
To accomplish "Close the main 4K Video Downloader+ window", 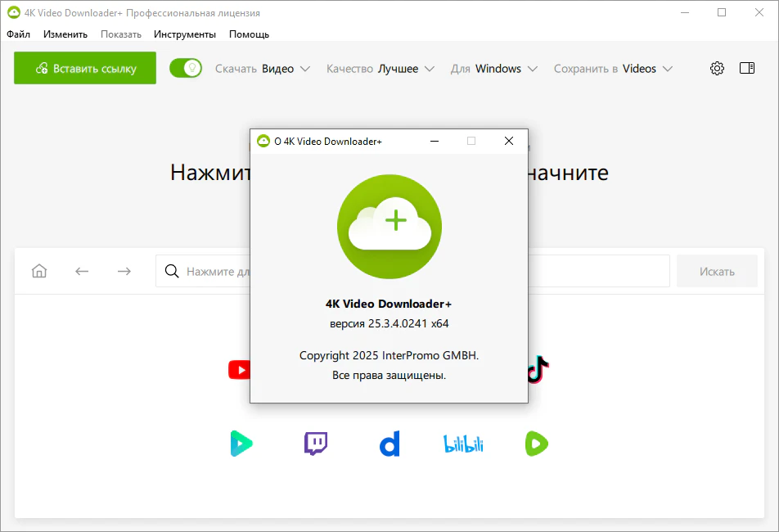I will click(x=759, y=12).
